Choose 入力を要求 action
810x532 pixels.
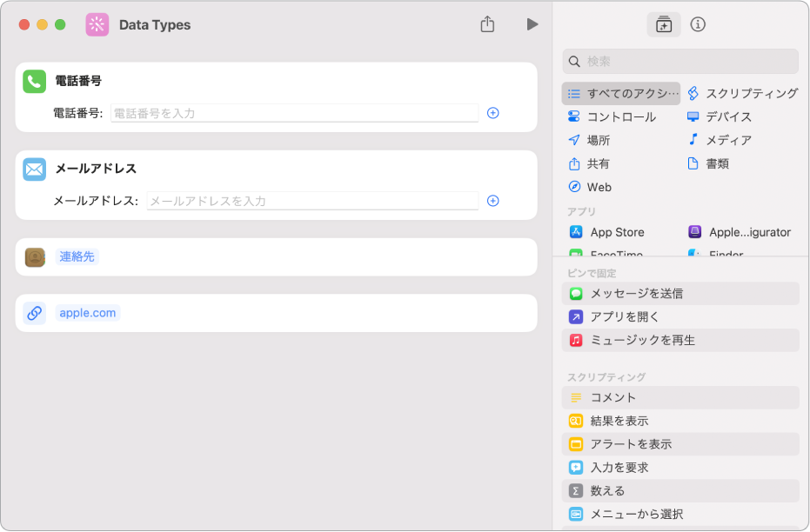tap(680, 468)
